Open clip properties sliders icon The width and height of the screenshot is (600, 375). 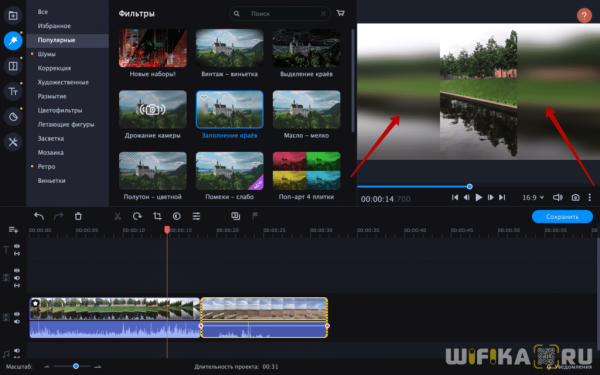tap(196, 216)
